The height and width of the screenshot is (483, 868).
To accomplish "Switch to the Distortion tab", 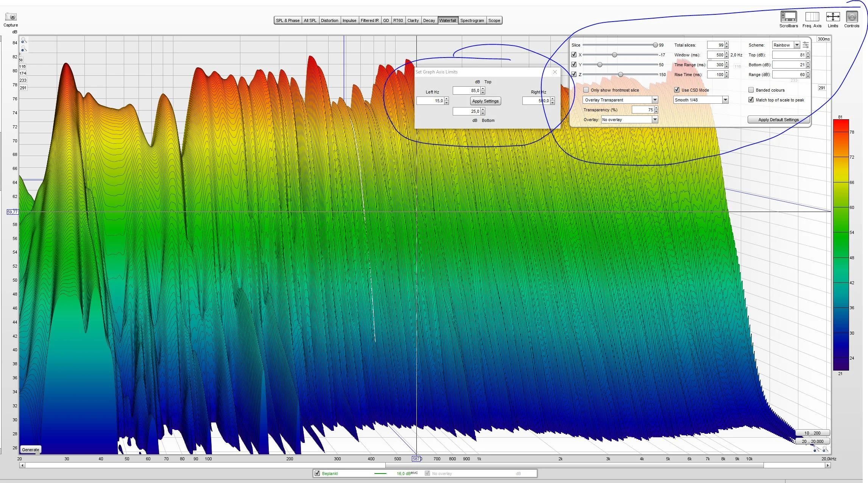I will coord(329,20).
